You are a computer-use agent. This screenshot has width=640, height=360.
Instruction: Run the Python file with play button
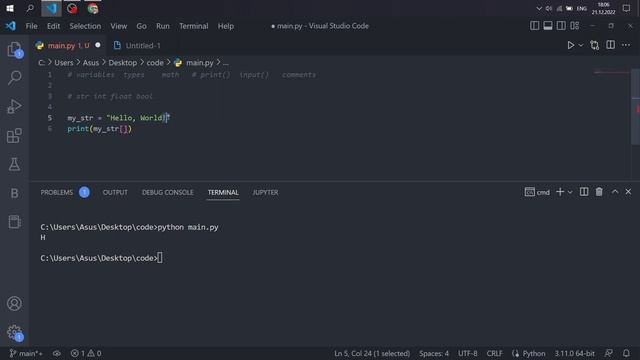[571, 45]
